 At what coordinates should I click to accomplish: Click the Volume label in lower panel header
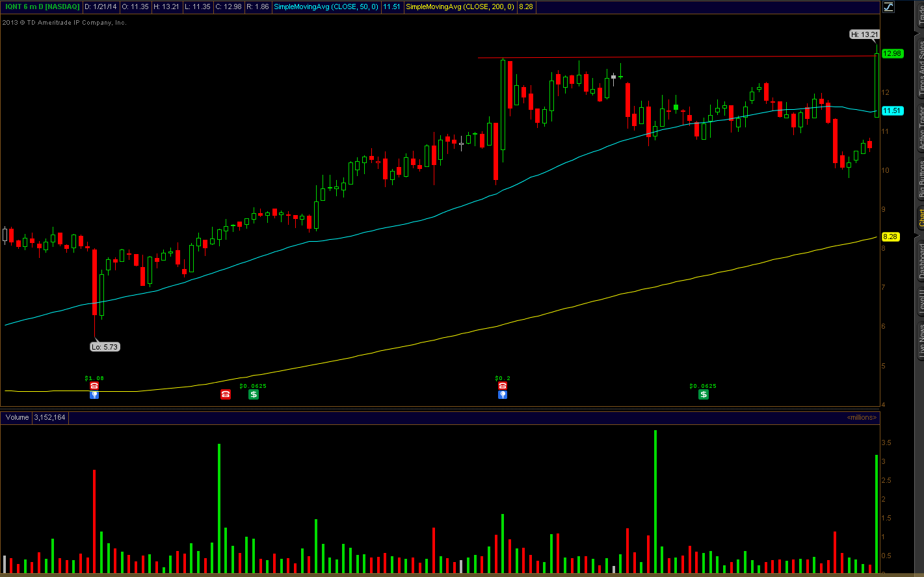tap(17, 417)
